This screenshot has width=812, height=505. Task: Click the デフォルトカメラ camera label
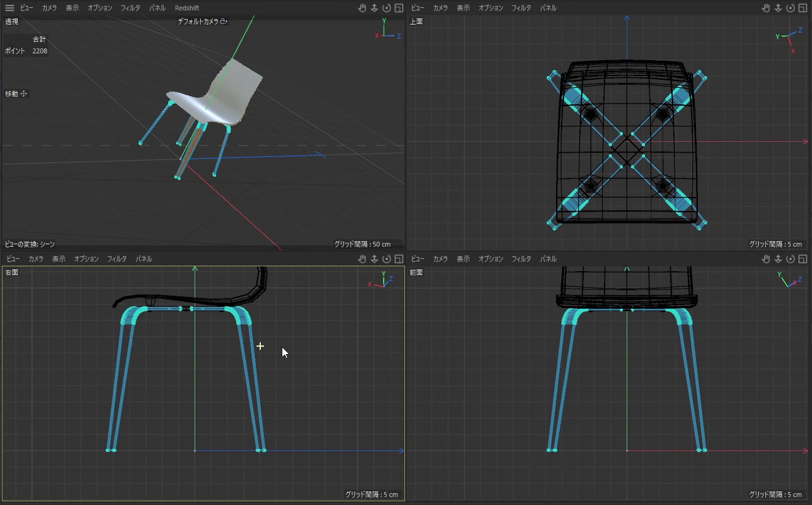tap(198, 21)
